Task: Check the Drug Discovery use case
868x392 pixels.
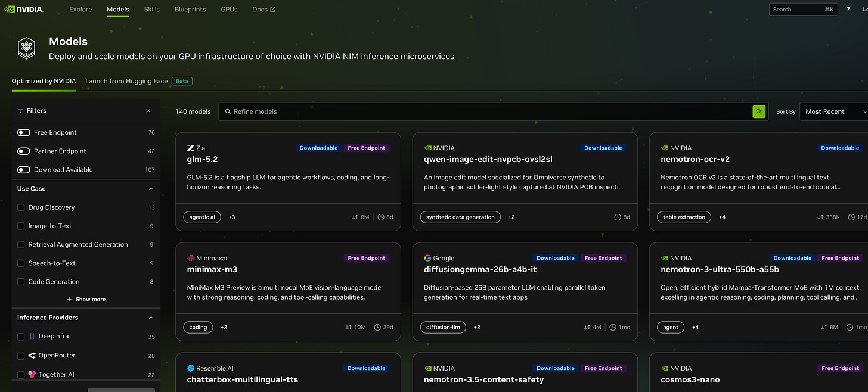Action: pos(21,207)
